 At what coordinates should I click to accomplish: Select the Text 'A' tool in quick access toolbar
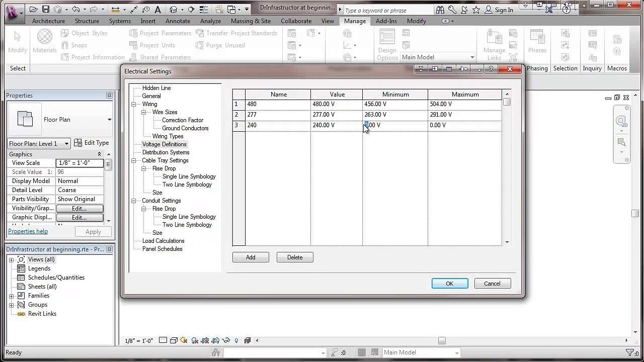(x=158, y=9)
